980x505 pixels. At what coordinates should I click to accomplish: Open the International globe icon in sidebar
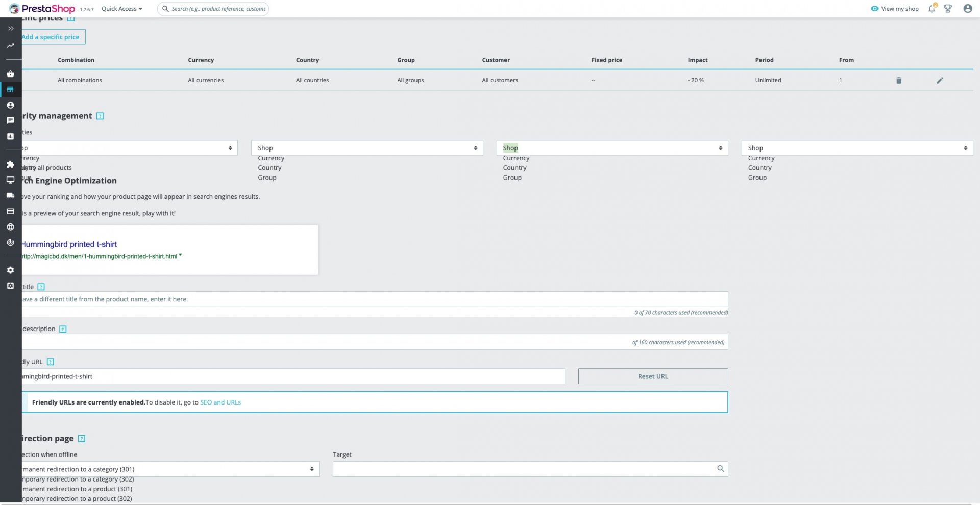pos(10,227)
